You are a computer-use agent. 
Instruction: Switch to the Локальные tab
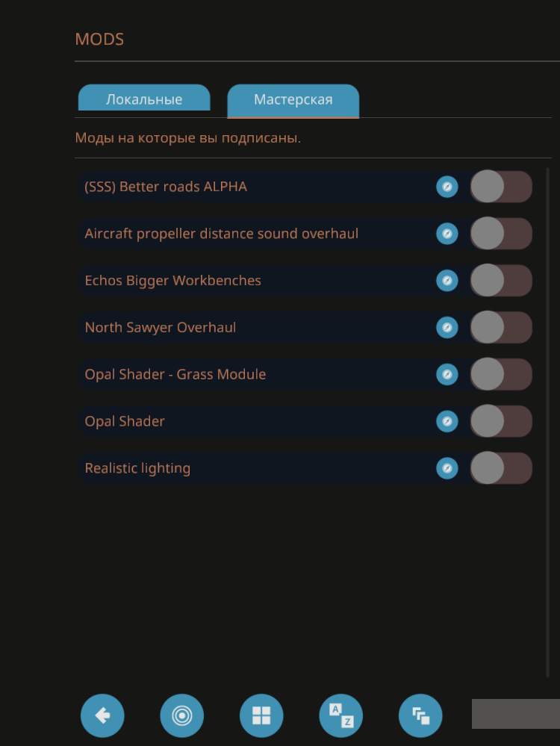[x=144, y=99]
